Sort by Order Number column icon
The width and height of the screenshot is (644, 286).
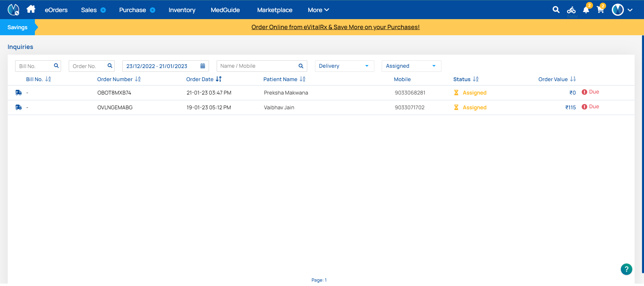click(x=138, y=79)
